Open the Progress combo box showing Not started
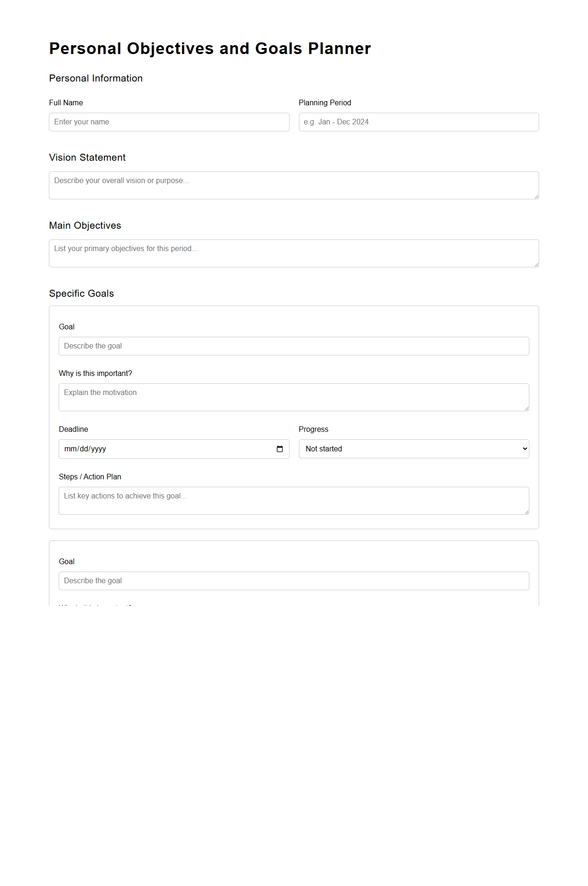Image resolution: width=588 pixels, height=886 pixels. pos(413,449)
